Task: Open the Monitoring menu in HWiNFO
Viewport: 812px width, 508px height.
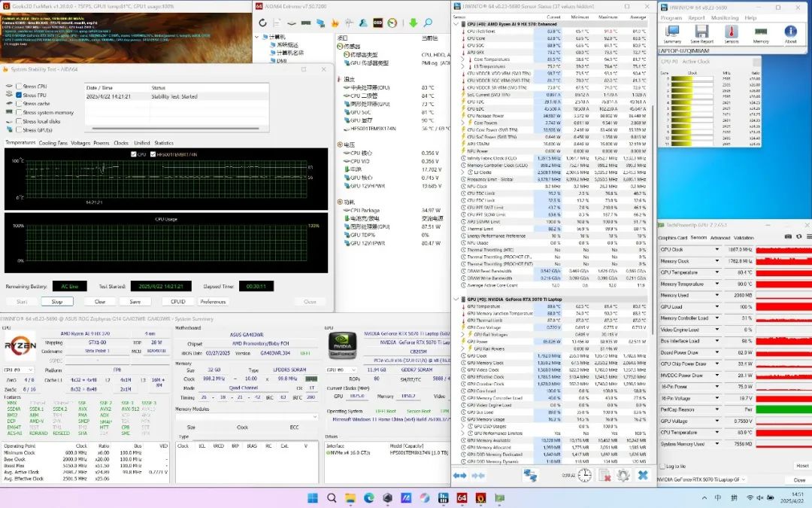Action: [725, 17]
